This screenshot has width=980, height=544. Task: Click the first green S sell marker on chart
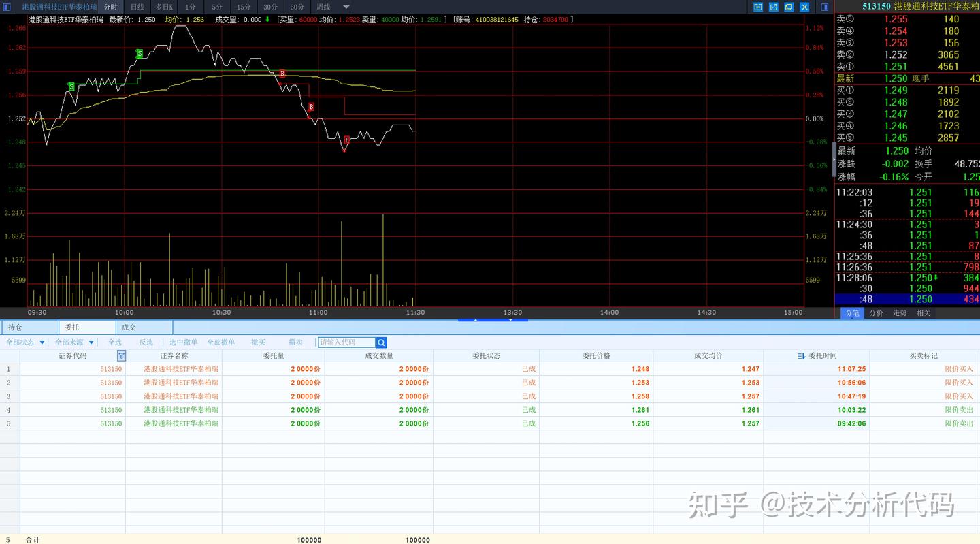(71, 86)
